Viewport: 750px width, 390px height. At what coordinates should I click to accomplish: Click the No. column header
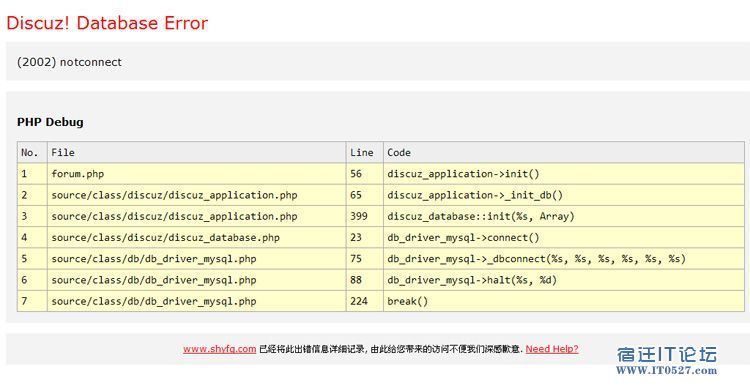pos(32,153)
